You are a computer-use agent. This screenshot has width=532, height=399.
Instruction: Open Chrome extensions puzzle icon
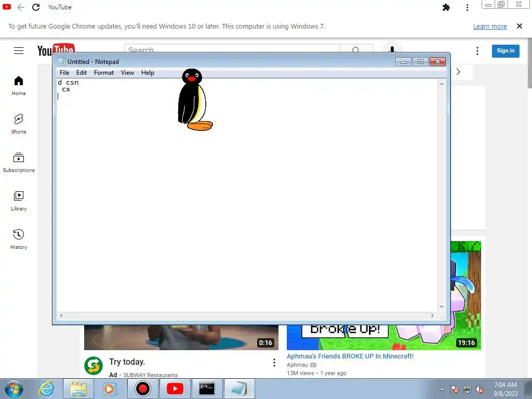[x=446, y=7]
